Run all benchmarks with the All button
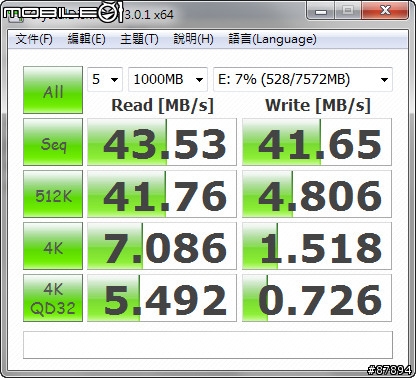416x378 pixels. click(x=53, y=90)
